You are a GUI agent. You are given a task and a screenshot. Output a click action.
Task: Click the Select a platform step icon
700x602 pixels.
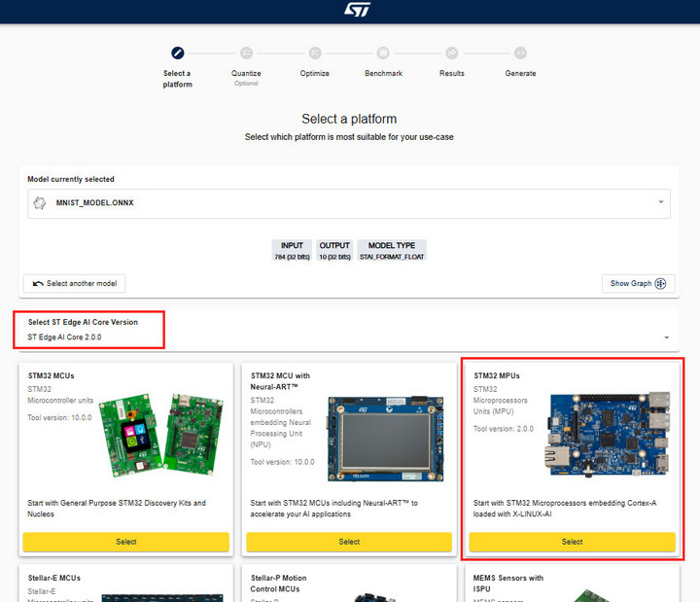(177, 53)
